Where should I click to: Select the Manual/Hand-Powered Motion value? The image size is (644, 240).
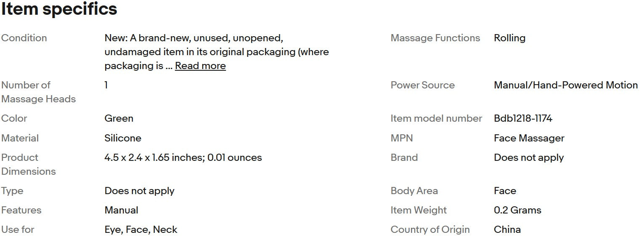click(x=565, y=85)
